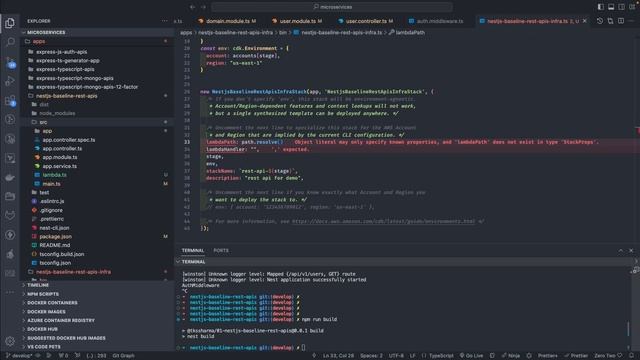The height and width of the screenshot is (360, 640).
Task: Expand the express-typescript-mongo-apis-12-factor folder
Action: [x=97, y=87]
